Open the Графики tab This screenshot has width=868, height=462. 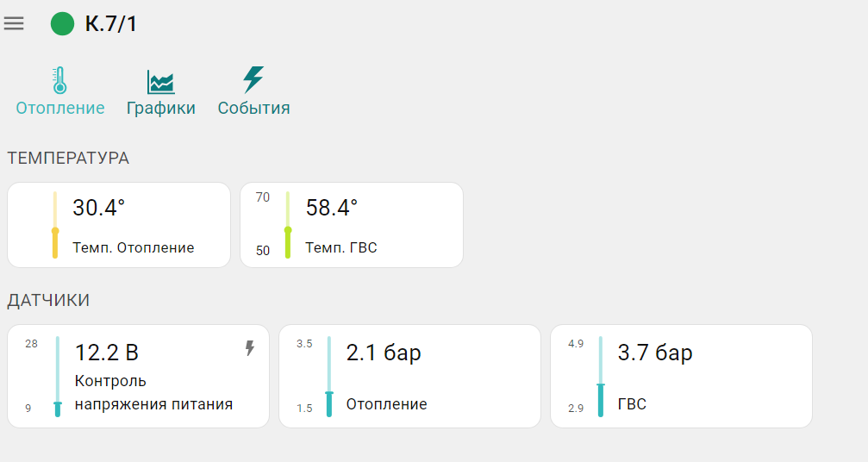point(161,109)
